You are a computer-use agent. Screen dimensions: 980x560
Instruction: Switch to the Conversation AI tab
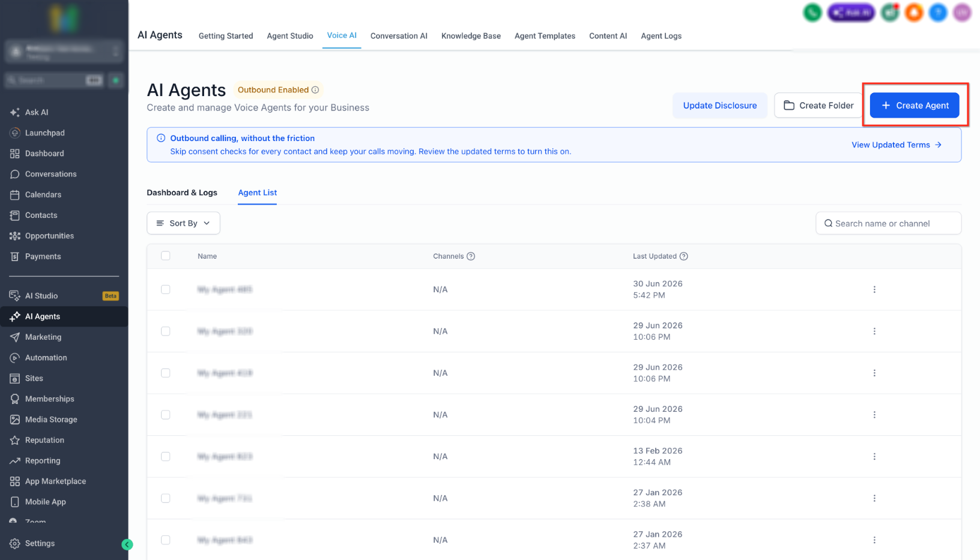[x=399, y=36]
